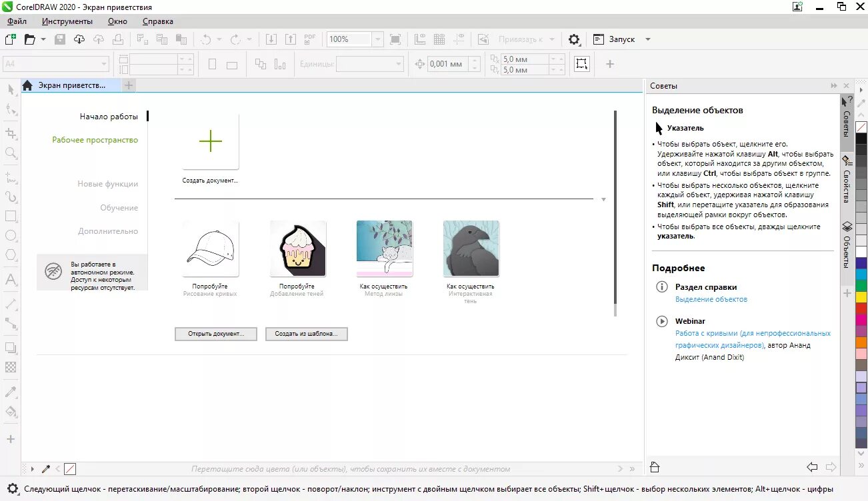This screenshot has width=868, height=501.
Task: Select Новые функции in welcome sidebar
Action: (108, 184)
